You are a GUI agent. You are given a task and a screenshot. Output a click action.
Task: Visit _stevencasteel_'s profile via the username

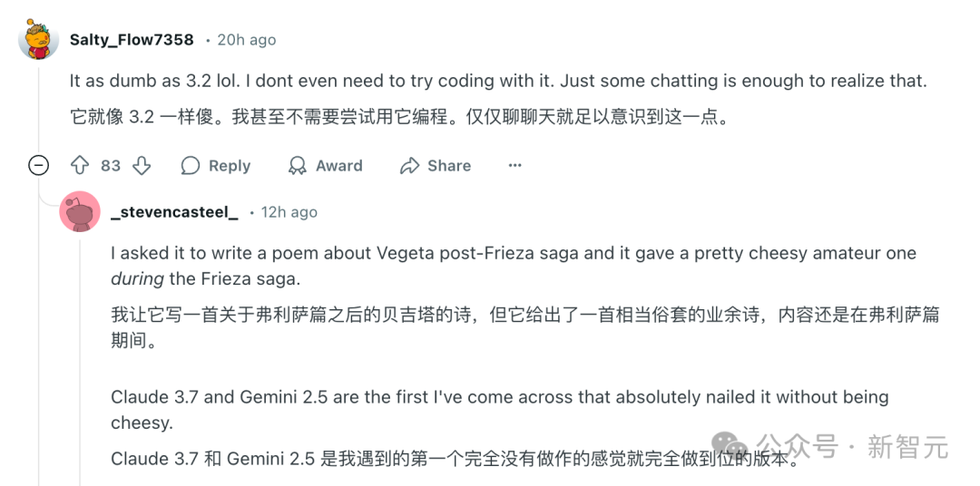[174, 212]
